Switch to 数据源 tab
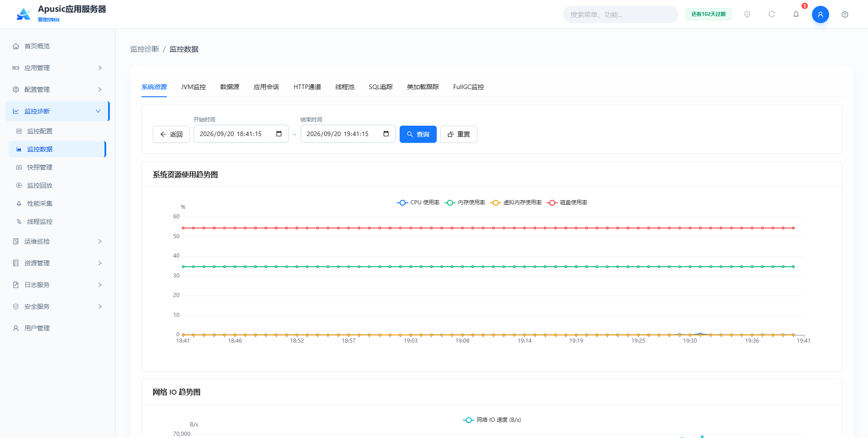The image size is (868, 438). (x=230, y=87)
